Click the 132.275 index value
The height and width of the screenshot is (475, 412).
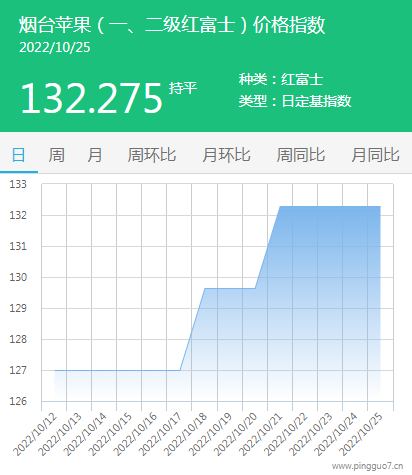coord(92,98)
